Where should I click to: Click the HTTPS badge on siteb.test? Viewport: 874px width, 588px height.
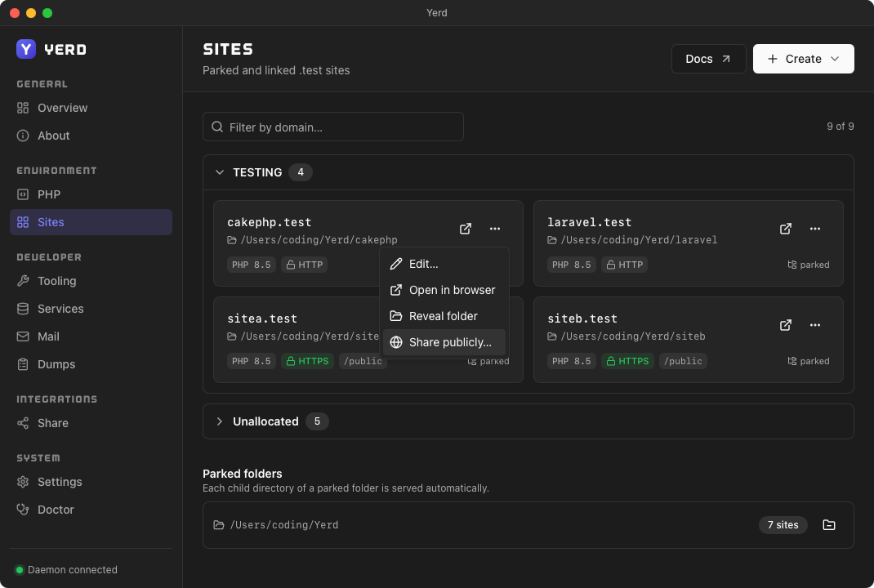pyautogui.click(x=627, y=361)
